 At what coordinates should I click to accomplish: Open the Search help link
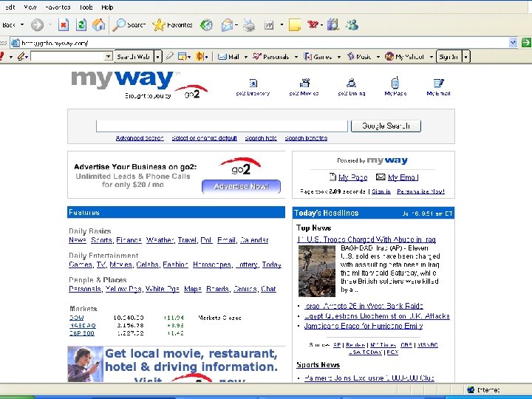pos(261,138)
